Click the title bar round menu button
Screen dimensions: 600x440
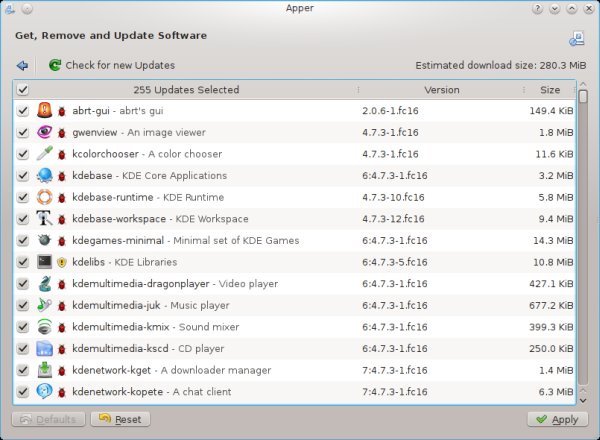(27, 8)
